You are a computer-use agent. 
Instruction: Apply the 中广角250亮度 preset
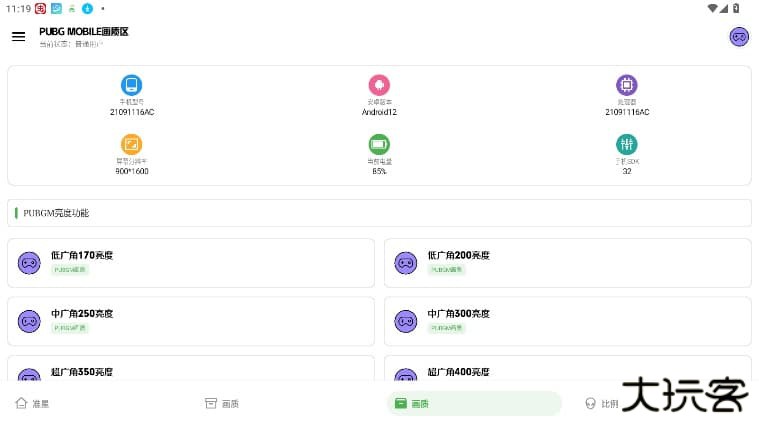[190, 321]
